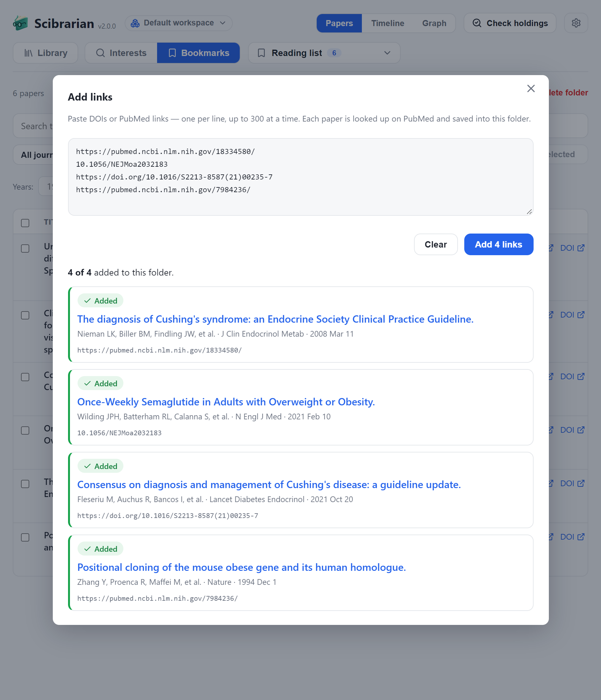
Task: Check the last paper row checkbox
Action: point(25,537)
